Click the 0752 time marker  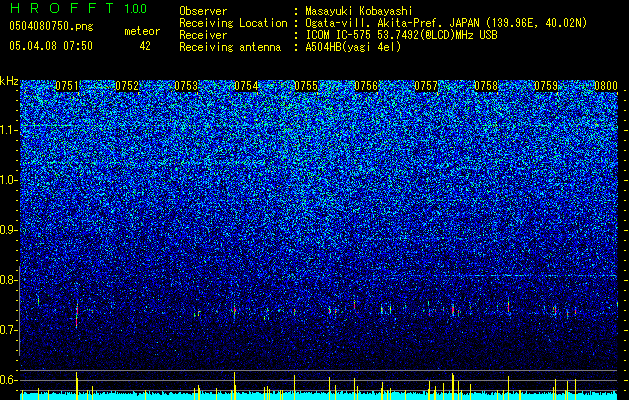127,86
